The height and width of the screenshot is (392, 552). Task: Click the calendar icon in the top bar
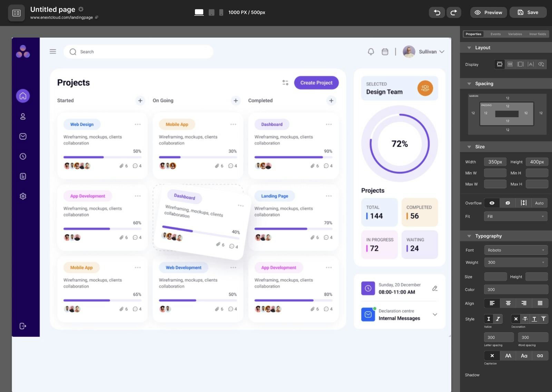pyautogui.click(x=385, y=51)
